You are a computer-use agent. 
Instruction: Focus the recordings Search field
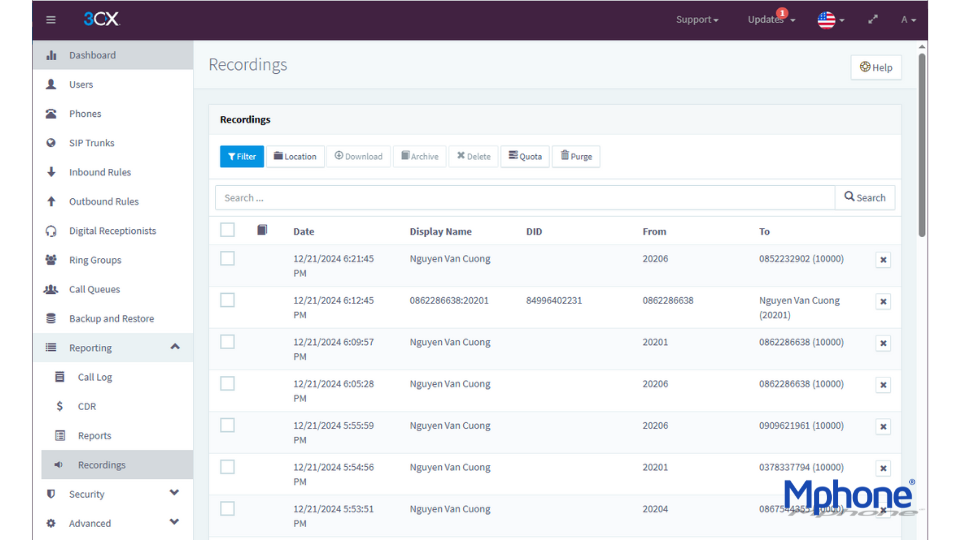tap(525, 198)
